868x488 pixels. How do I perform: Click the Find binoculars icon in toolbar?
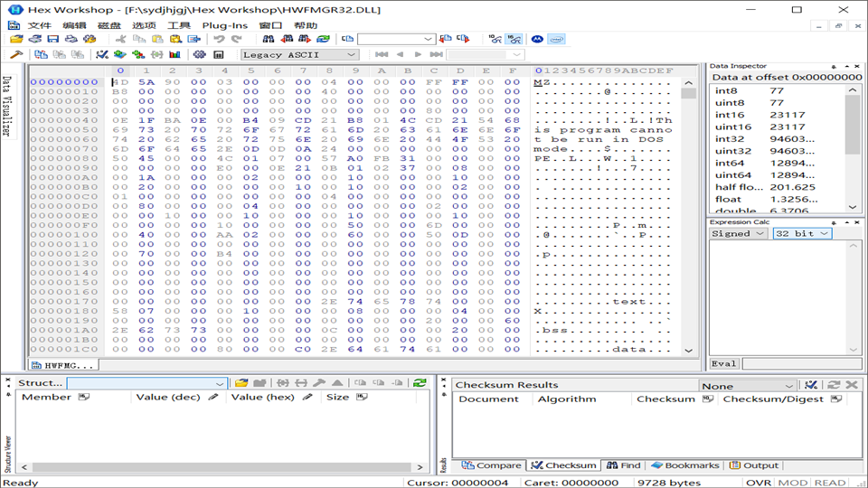(x=269, y=39)
